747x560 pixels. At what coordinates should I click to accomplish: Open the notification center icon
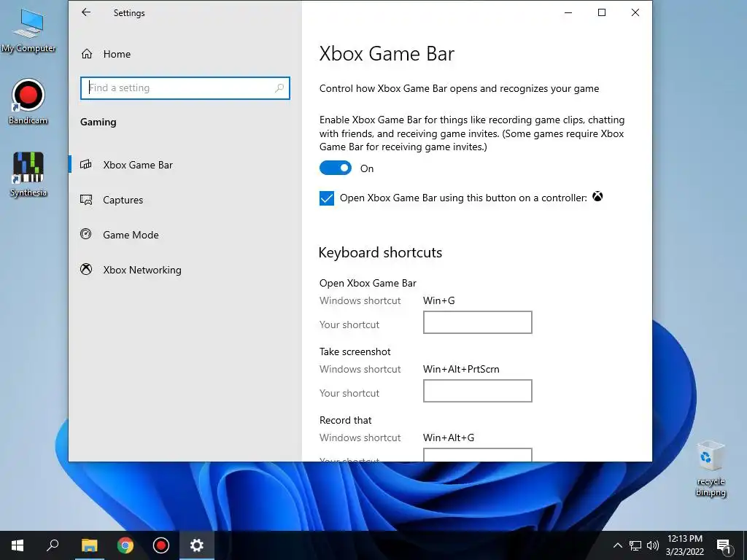click(x=724, y=545)
